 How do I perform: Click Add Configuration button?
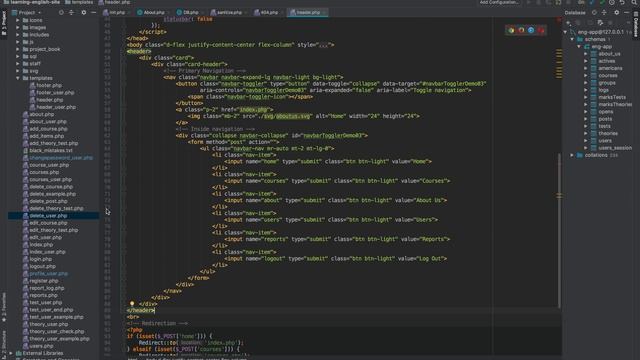tap(499, 2)
